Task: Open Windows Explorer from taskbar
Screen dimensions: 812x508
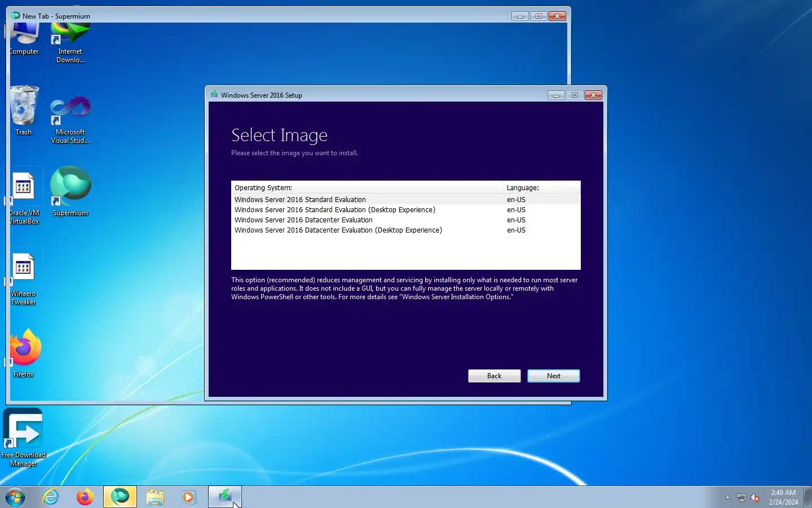Action: click(155, 497)
